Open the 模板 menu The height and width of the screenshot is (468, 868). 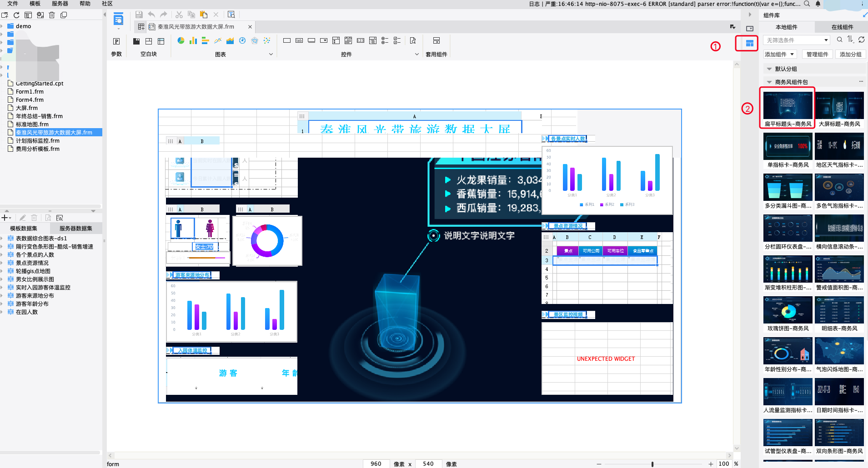coord(35,4)
